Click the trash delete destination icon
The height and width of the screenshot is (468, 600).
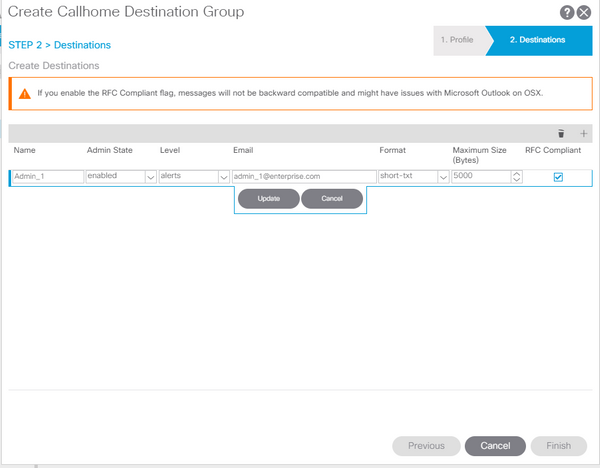(561, 133)
